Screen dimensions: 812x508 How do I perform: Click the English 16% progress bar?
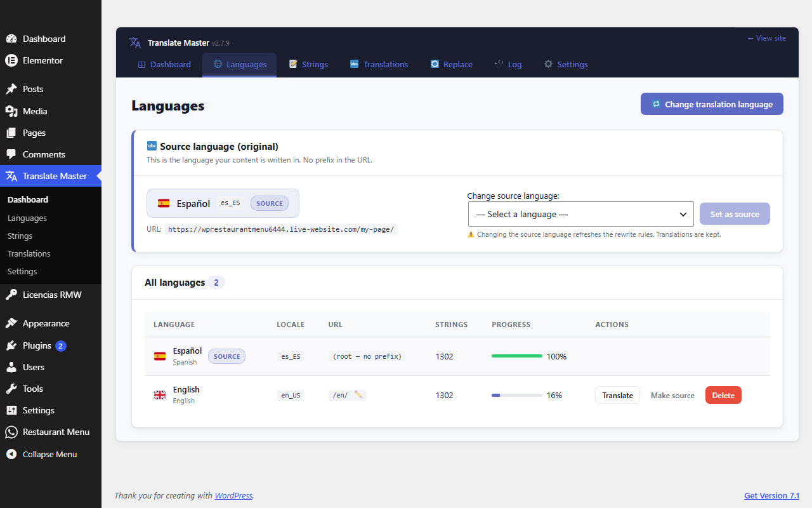pyautogui.click(x=517, y=395)
